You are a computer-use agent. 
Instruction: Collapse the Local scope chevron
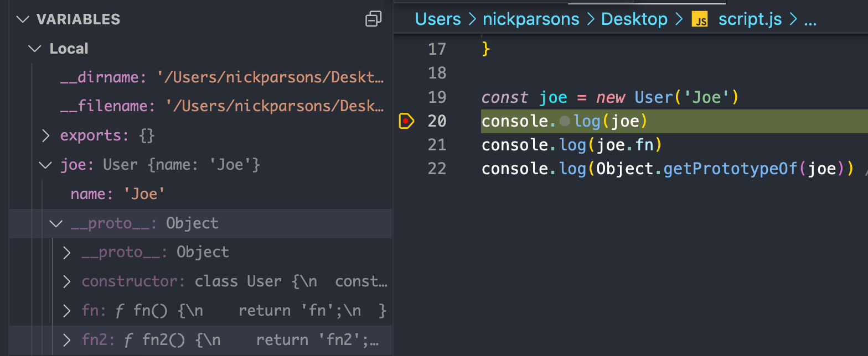click(x=35, y=49)
